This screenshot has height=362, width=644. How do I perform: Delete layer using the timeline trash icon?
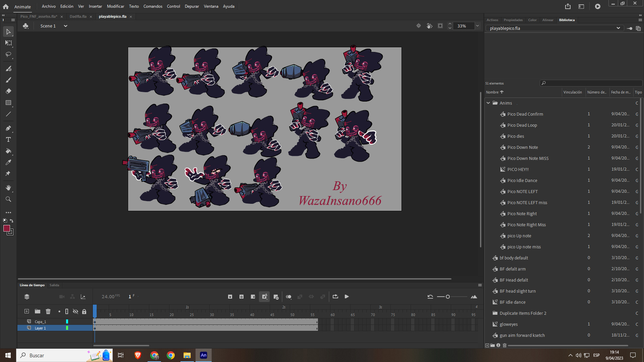tap(48, 311)
